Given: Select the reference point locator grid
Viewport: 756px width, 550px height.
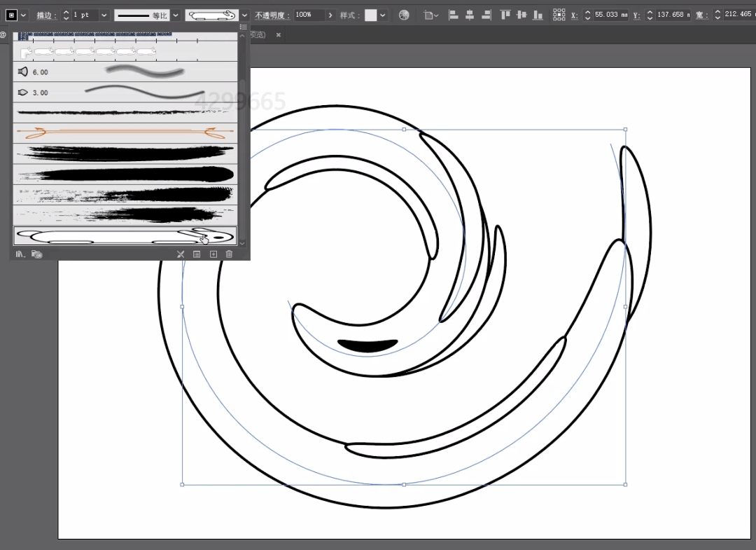Looking at the screenshot, I should (x=559, y=15).
